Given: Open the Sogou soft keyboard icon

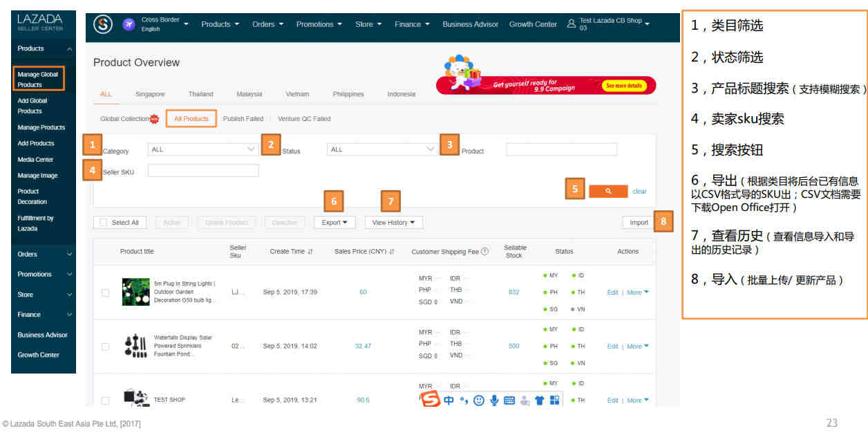Looking at the screenshot, I should tap(509, 400).
